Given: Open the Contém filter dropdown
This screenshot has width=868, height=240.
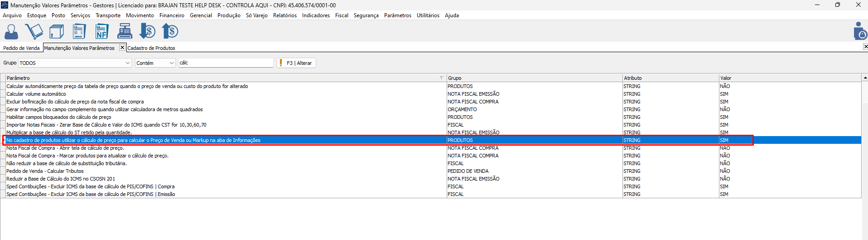Looking at the screenshot, I should click(x=172, y=63).
